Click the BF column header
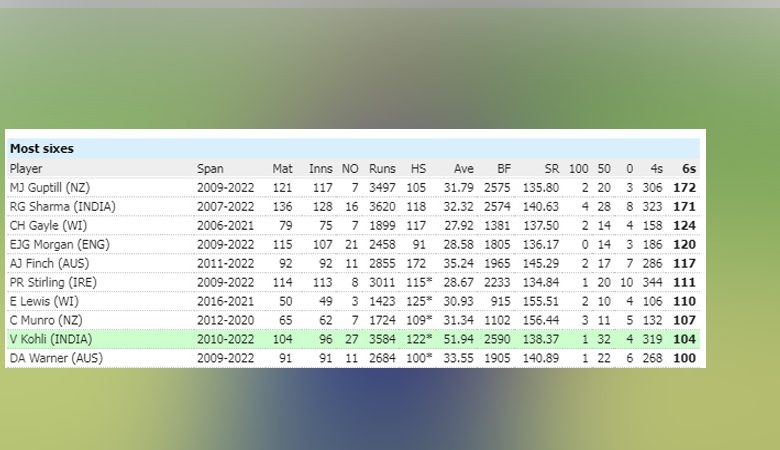Image resolution: width=780 pixels, height=450 pixels. pos(503,169)
